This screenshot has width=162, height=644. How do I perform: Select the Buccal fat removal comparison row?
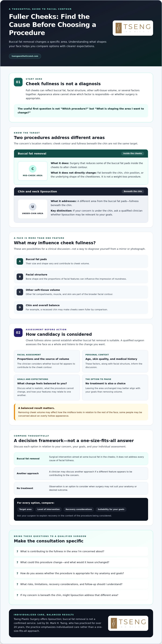(81, 459)
